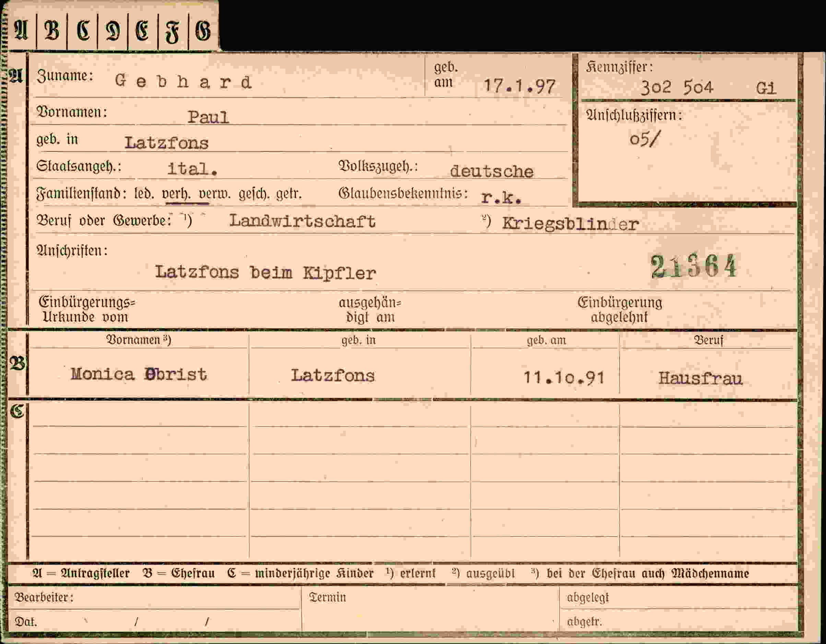
Task: Click the 'Vornamen:' label in section A
Action: (x=71, y=112)
